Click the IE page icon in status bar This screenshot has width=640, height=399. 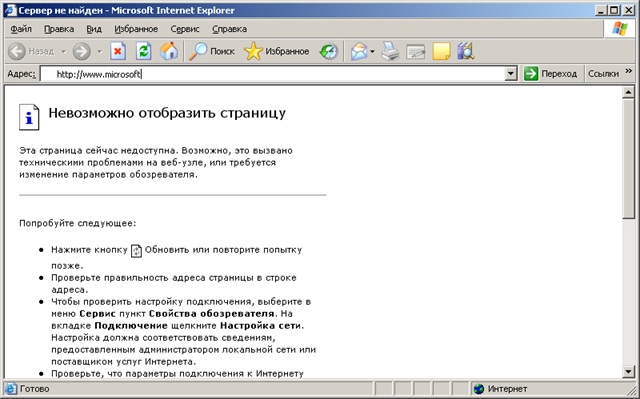[11, 389]
